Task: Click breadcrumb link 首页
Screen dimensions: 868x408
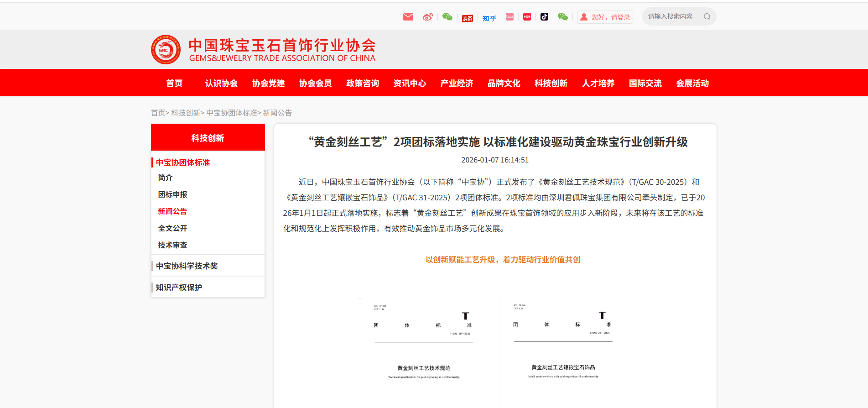Action: 158,113
